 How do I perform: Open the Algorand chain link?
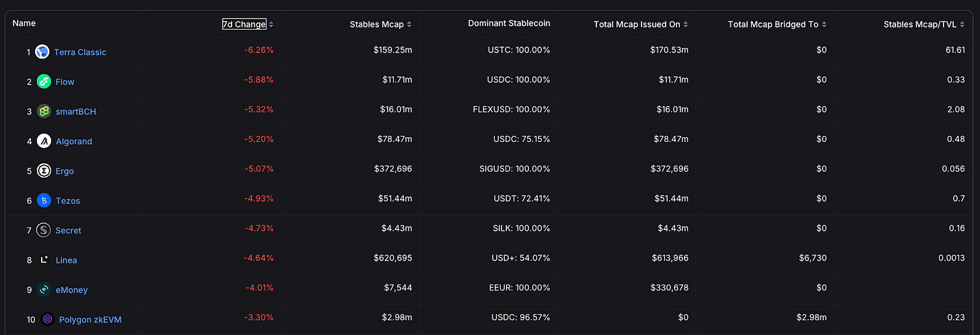tap(74, 142)
